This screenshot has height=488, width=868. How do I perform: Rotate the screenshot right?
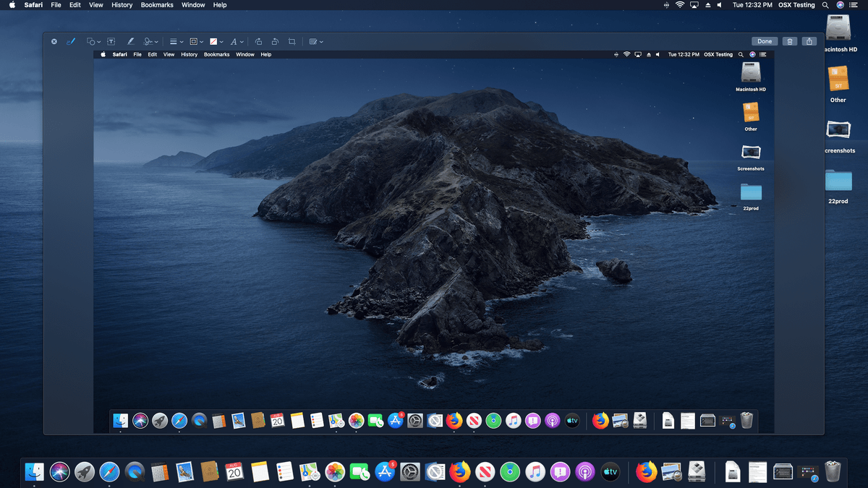click(x=275, y=41)
